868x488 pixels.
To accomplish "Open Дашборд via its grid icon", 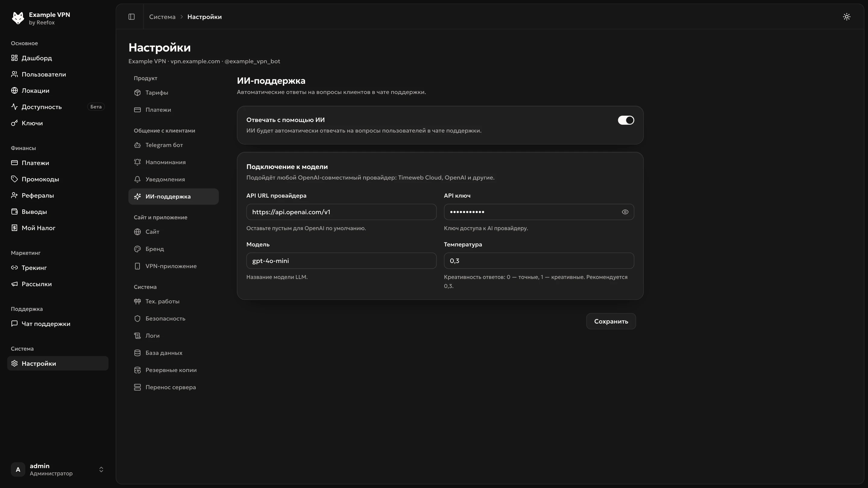I will tap(14, 58).
